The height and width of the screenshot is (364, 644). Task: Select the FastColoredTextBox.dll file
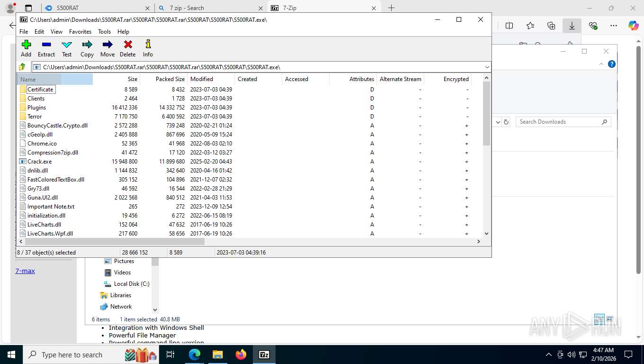(56, 179)
